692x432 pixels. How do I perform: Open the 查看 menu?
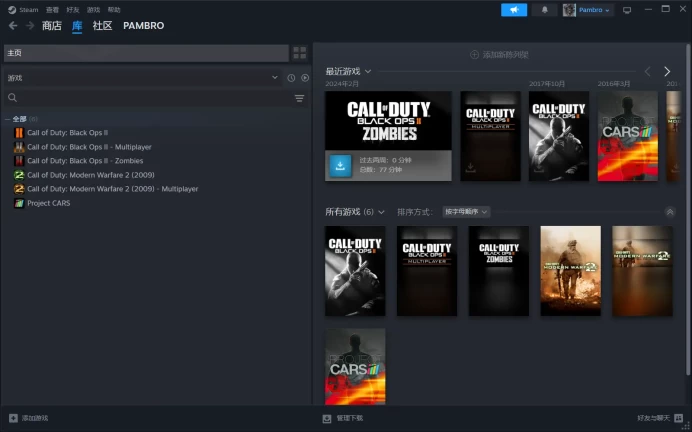tap(52, 10)
